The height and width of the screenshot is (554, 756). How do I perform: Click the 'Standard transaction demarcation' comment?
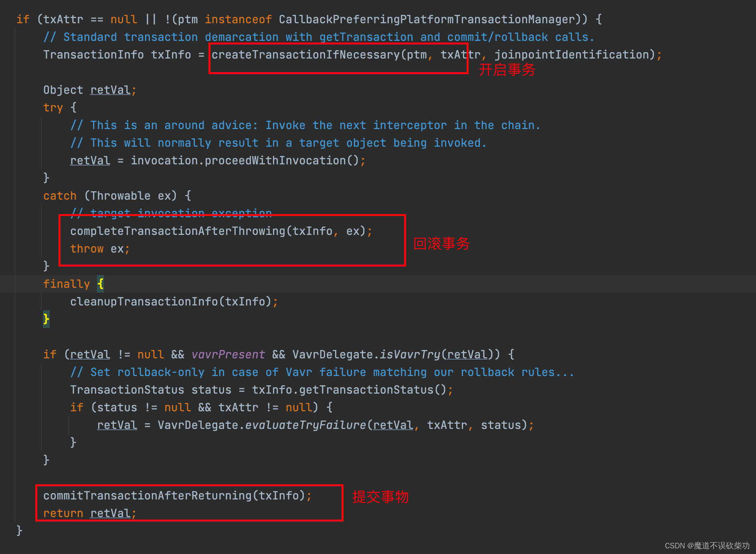click(x=319, y=37)
